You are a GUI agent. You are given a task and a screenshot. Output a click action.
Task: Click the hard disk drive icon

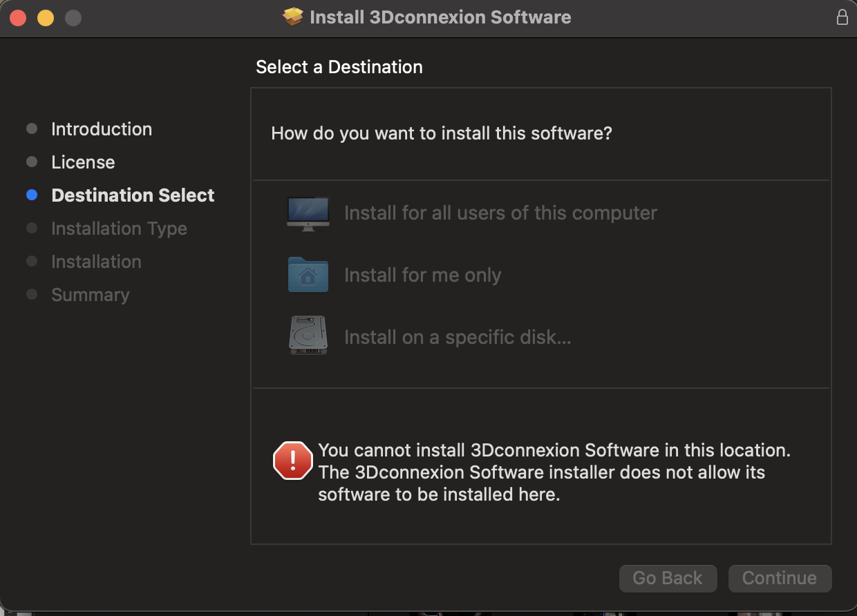point(308,336)
